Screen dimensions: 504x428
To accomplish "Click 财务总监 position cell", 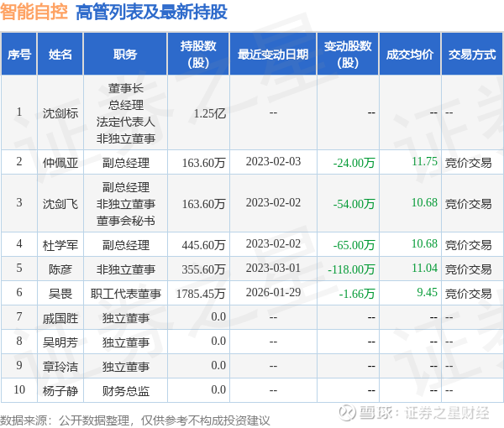I will pyautogui.click(x=126, y=391).
